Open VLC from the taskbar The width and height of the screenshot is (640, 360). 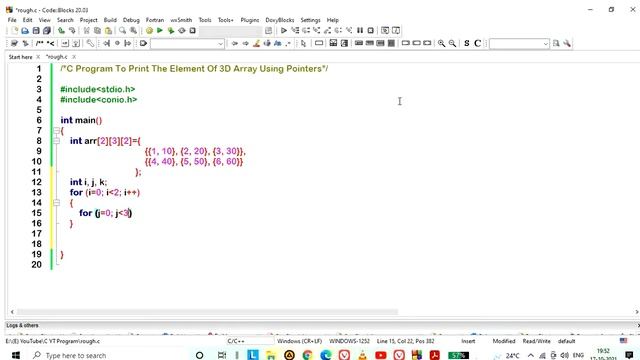tap(362, 356)
